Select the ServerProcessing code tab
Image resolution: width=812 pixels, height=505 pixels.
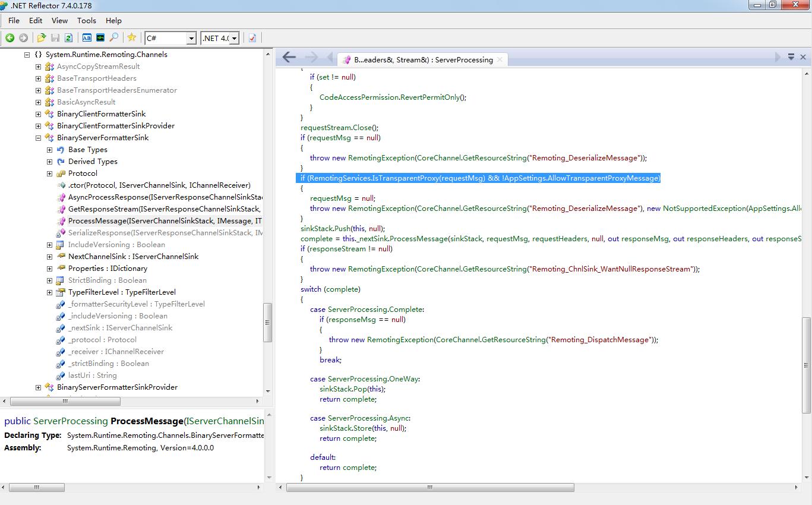pos(422,59)
